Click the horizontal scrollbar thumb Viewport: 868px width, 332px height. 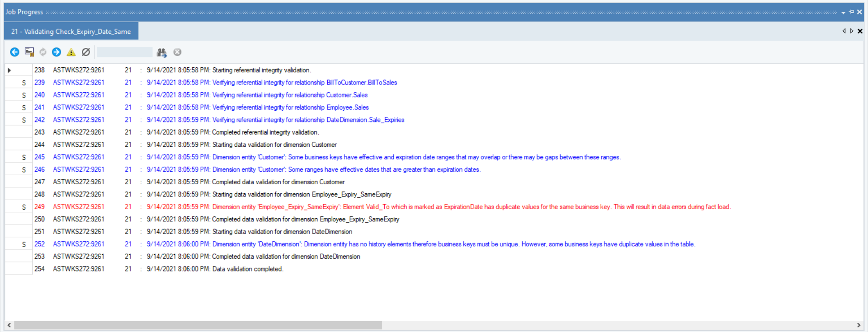pyautogui.click(x=198, y=325)
